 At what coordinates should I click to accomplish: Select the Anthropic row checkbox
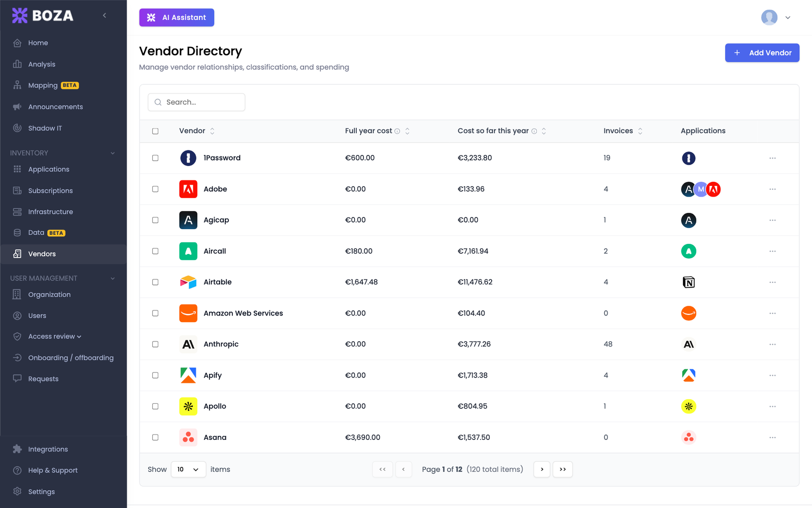point(155,344)
